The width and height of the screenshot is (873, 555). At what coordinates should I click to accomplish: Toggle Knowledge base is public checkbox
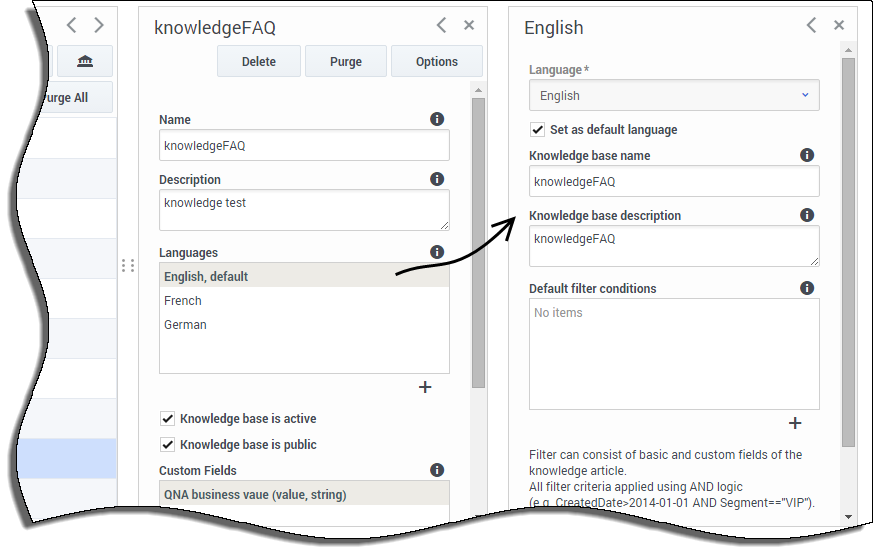coord(168,445)
